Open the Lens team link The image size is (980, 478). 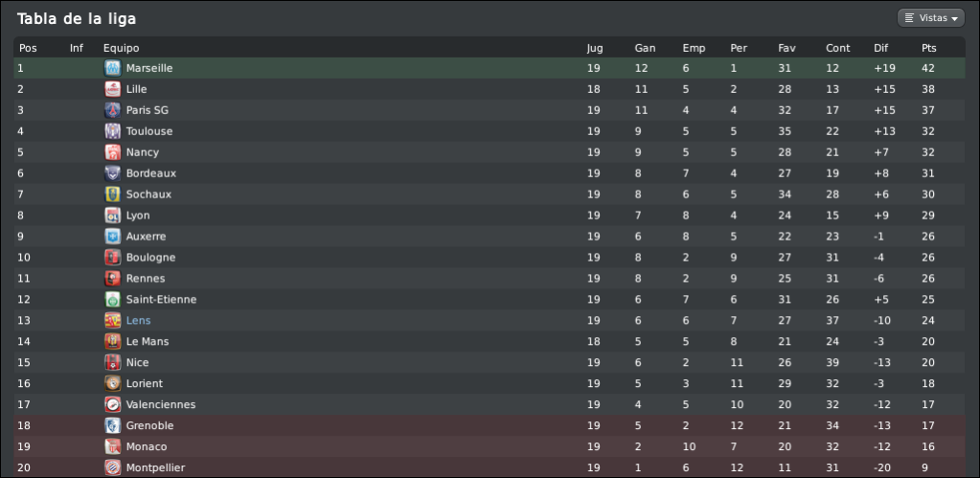[x=138, y=321]
